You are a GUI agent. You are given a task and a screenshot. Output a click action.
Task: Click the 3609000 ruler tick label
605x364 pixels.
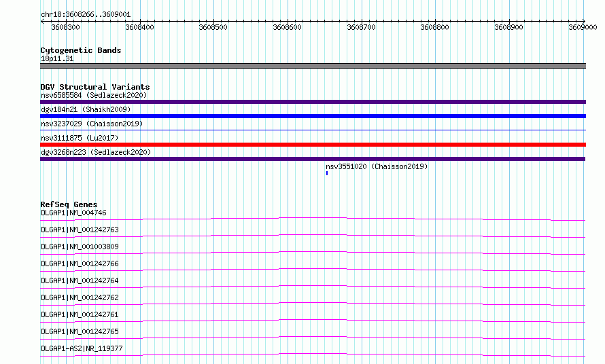[x=583, y=27]
